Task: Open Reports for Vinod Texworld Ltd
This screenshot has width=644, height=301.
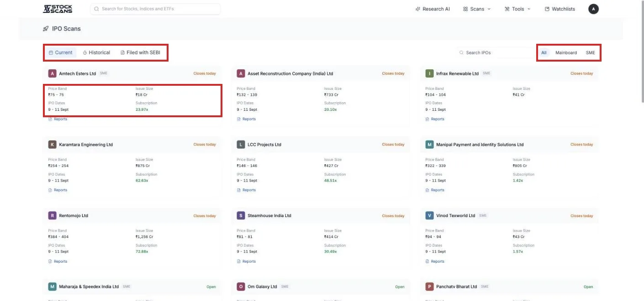Action: pyautogui.click(x=435, y=261)
